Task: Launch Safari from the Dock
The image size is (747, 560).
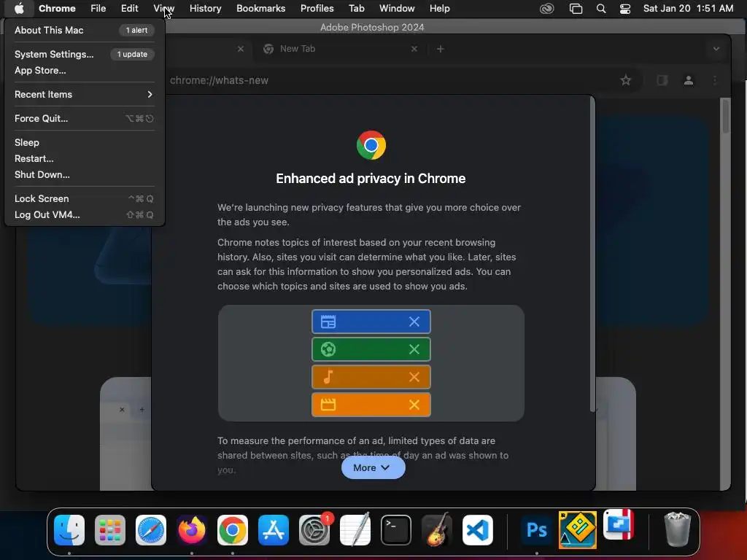Action: click(x=151, y=529)
